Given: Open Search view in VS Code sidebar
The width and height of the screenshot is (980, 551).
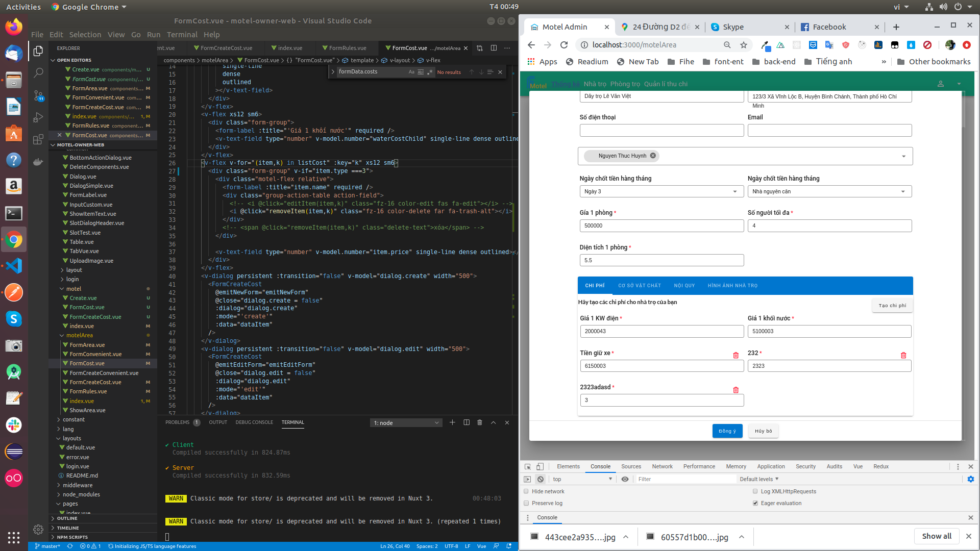Looking at the screenshot, I should coord(38,73).
